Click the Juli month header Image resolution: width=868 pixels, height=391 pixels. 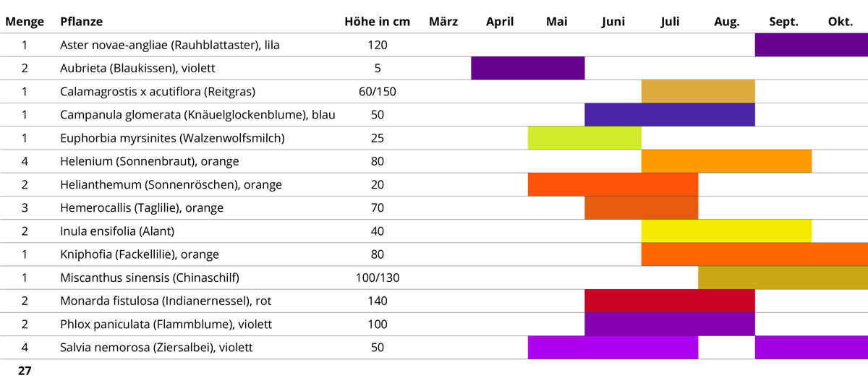click(x=670, y=22)
